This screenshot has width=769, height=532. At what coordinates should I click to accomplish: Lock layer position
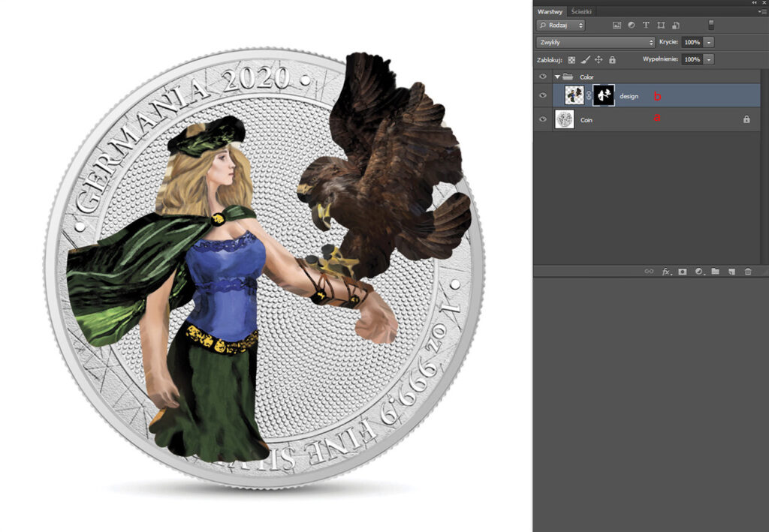pyautogui.click(x=599, y=60)
